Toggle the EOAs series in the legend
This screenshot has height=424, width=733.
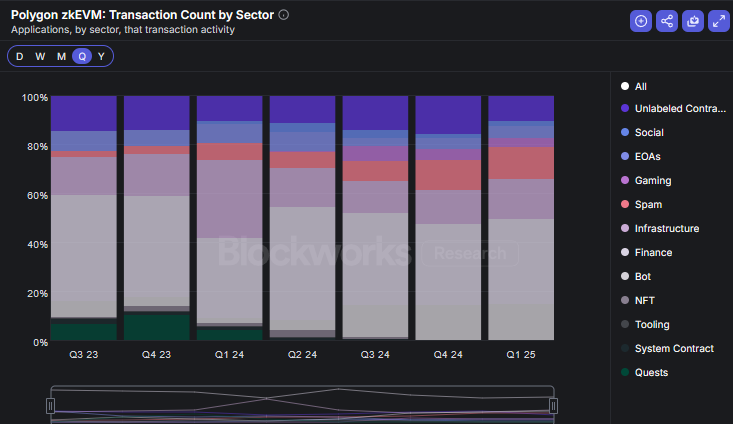point(640,157)
